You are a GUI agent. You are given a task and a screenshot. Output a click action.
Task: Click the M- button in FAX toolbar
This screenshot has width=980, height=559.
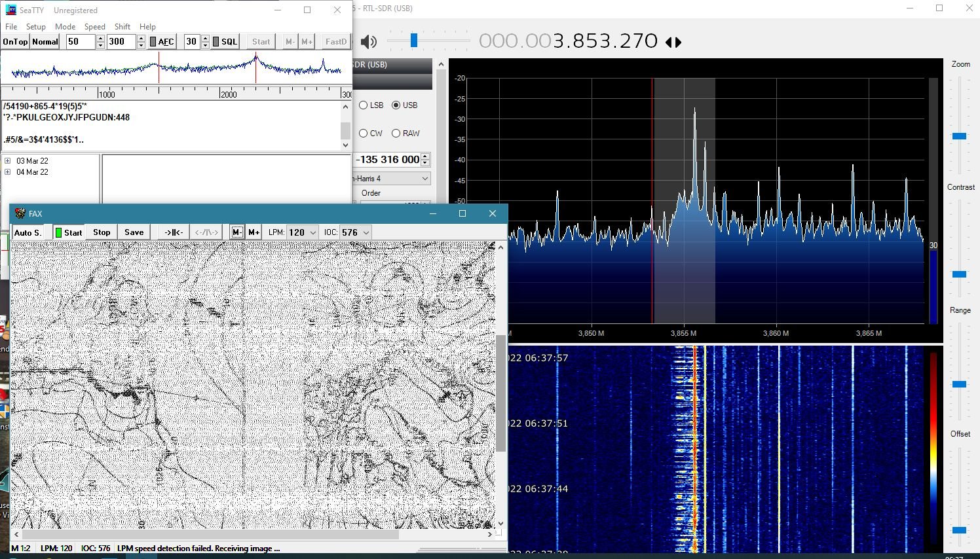[x=237, y=232]
